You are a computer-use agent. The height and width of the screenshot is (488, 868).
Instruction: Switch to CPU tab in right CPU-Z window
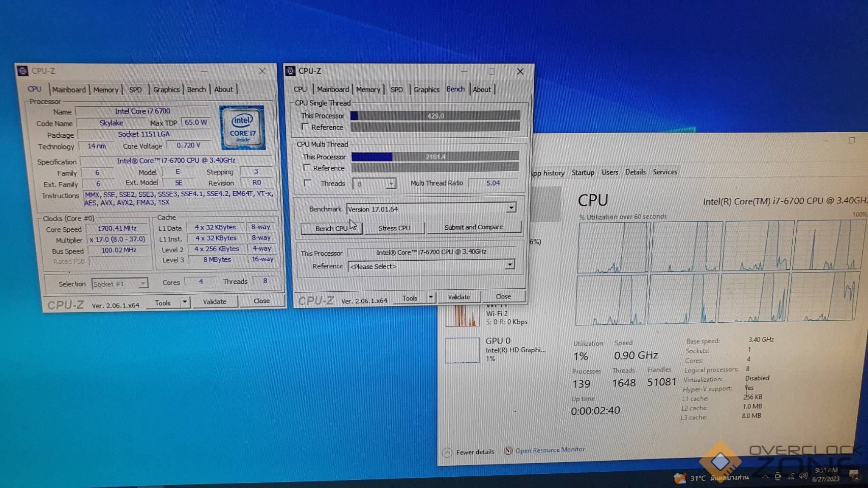(300, 89)
